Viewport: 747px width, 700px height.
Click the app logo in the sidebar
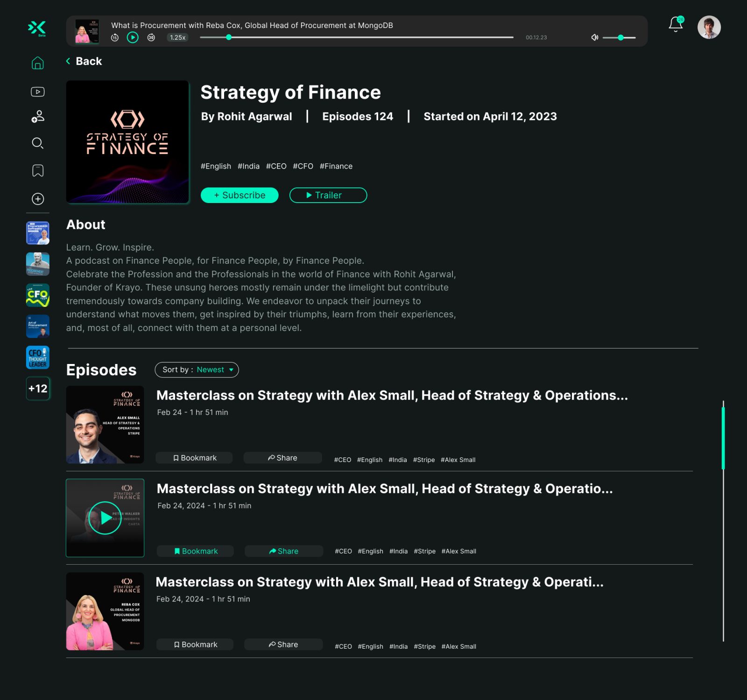pyautogui.click(x=37, y=28)
